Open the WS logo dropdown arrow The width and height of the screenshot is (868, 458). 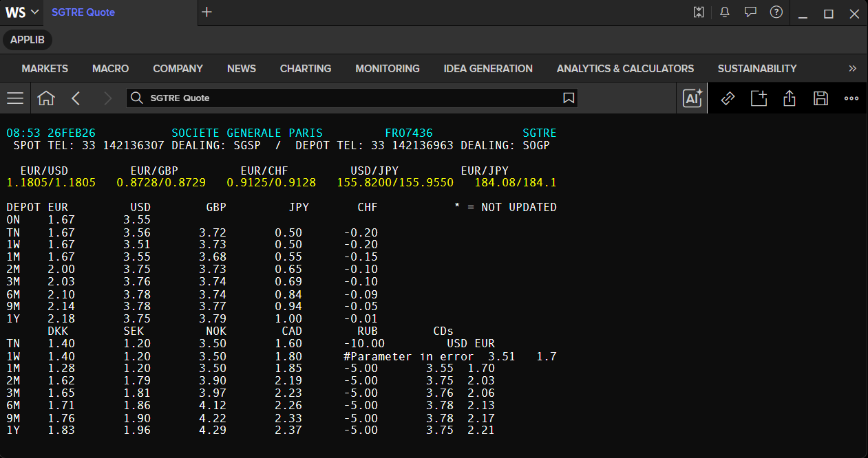(x=34, y=12)
